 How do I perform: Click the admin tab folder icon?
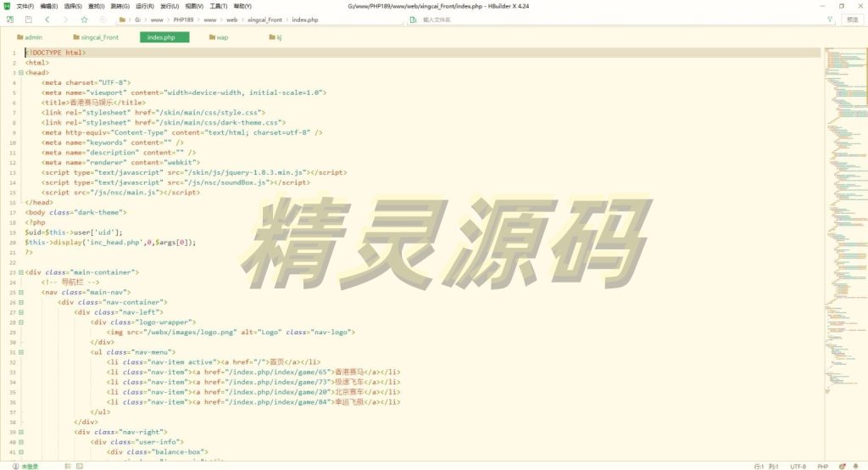coord(20,37)
